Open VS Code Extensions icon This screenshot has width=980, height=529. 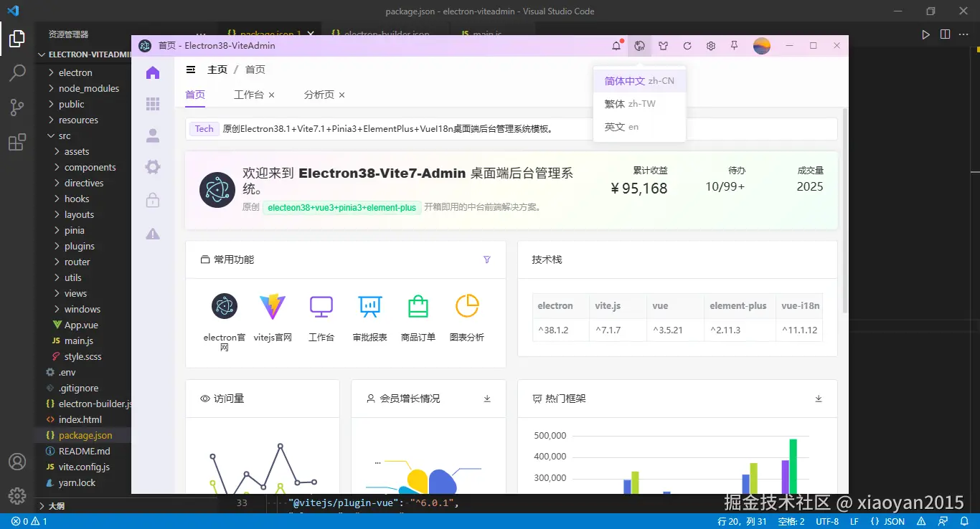click(x=17, y=142)
